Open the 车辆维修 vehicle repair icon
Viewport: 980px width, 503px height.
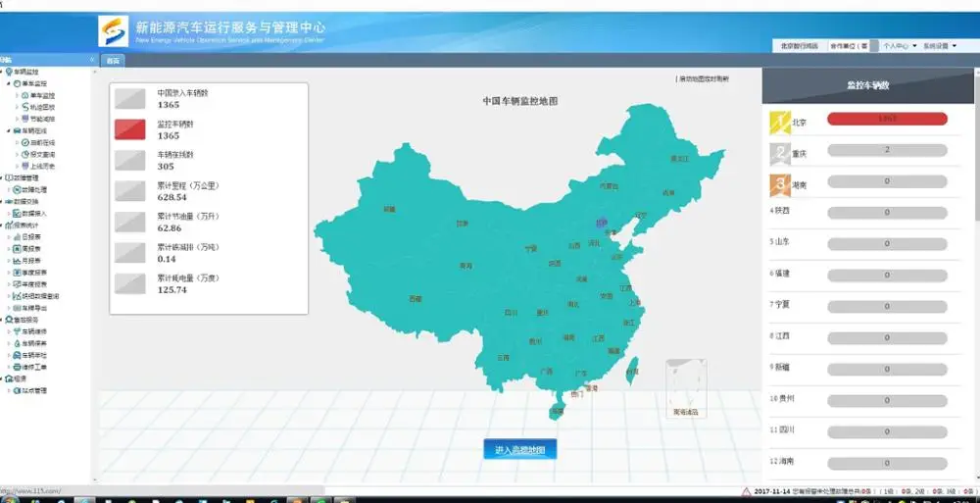(17, 331)
